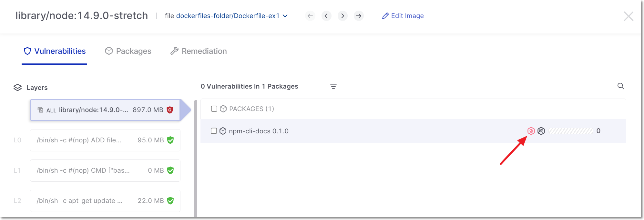Click the npm-cli-docs vulnerability severity bar
644x220 pixels.
(571, 131)
